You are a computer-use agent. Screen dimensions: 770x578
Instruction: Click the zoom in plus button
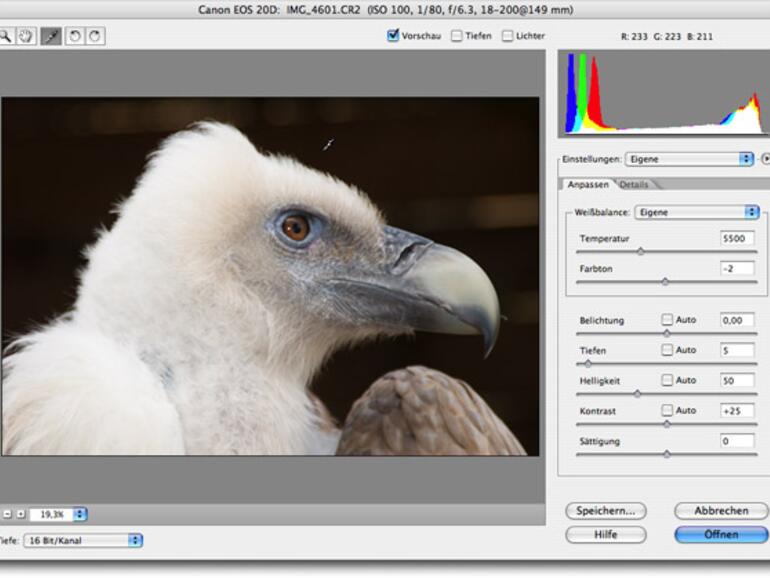click(20, 514)
